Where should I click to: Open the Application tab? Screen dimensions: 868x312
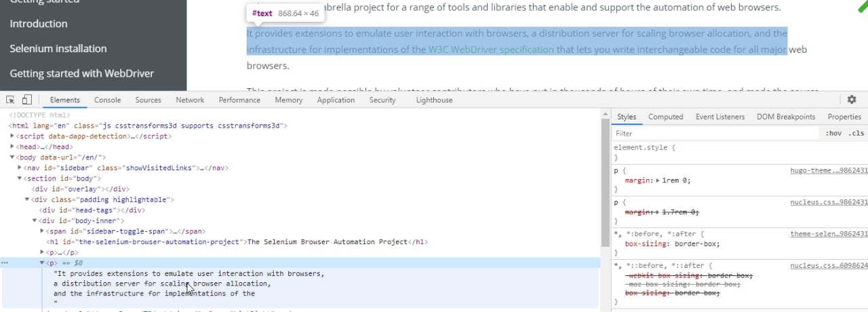(336, 100)
